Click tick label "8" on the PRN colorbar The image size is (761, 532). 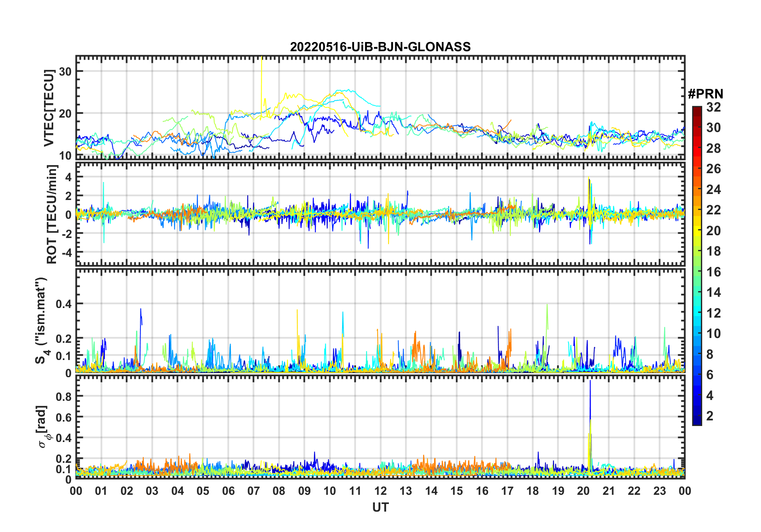coord(710,354)
